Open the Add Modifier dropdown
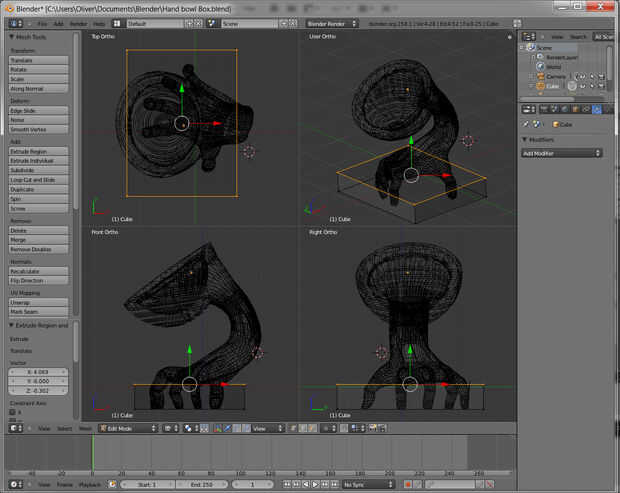The height and width of the screenshot is (493, 620). 562,153
